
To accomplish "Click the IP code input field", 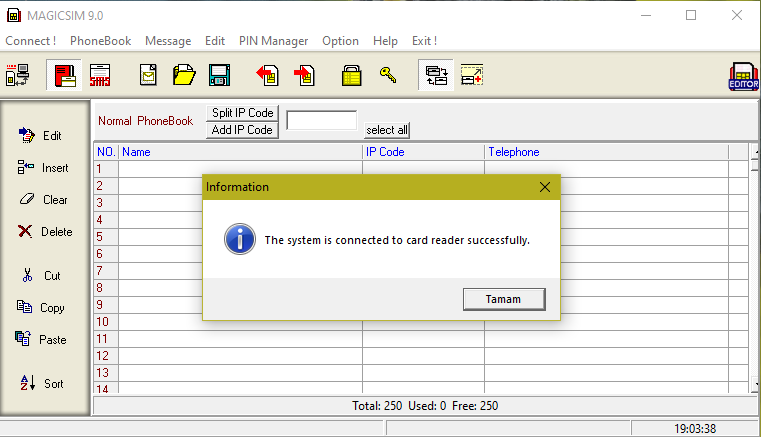I will pyautogui.click(x=322, y=120).
